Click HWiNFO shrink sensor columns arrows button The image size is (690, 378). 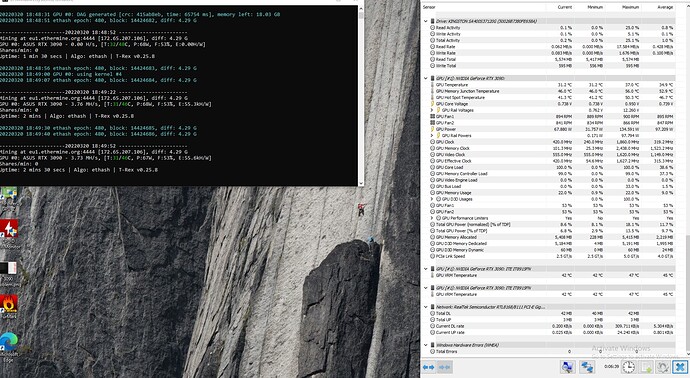pos(444,367)
